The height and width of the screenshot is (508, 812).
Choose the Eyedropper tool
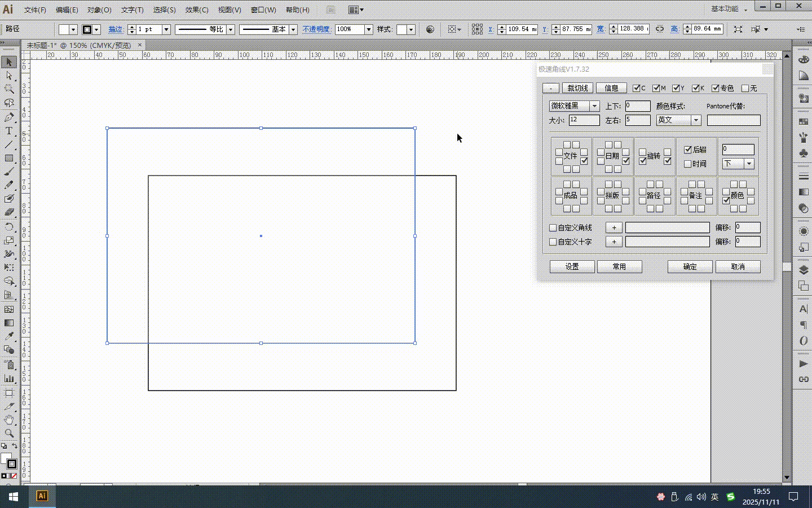(x=9, y=336)
